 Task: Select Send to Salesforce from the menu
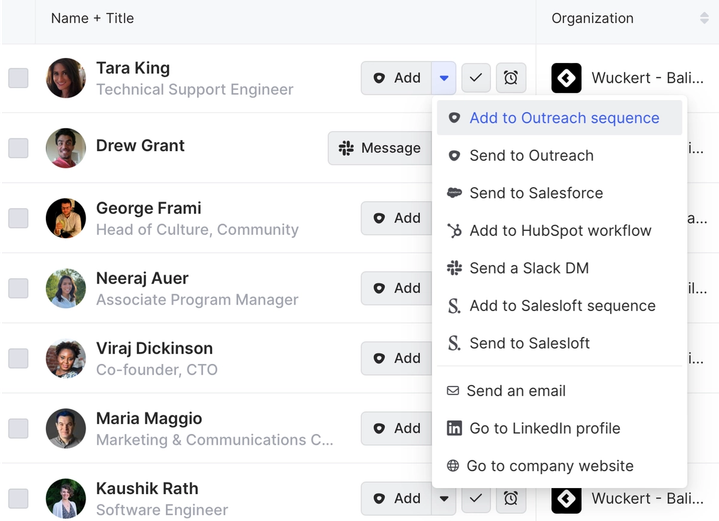535,193
